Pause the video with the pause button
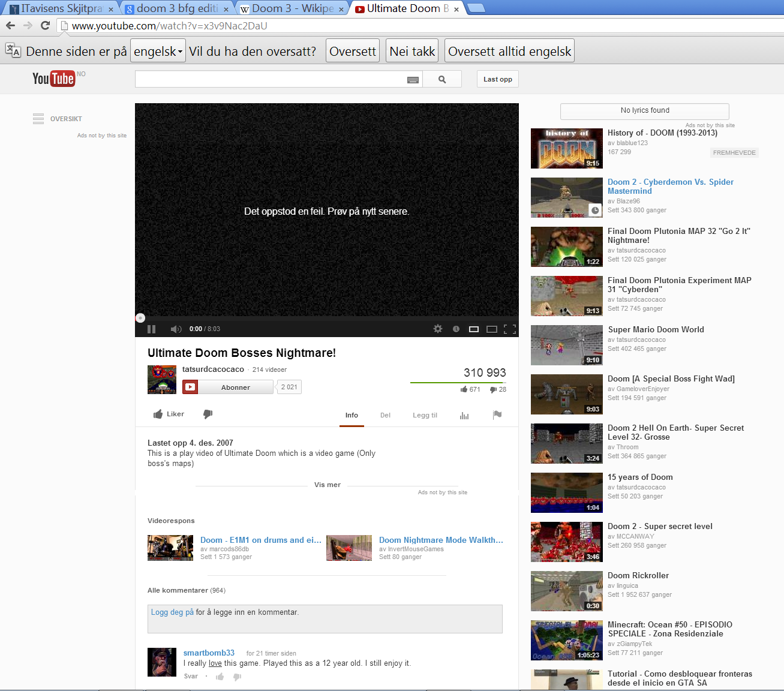 [x=151, y=329]
